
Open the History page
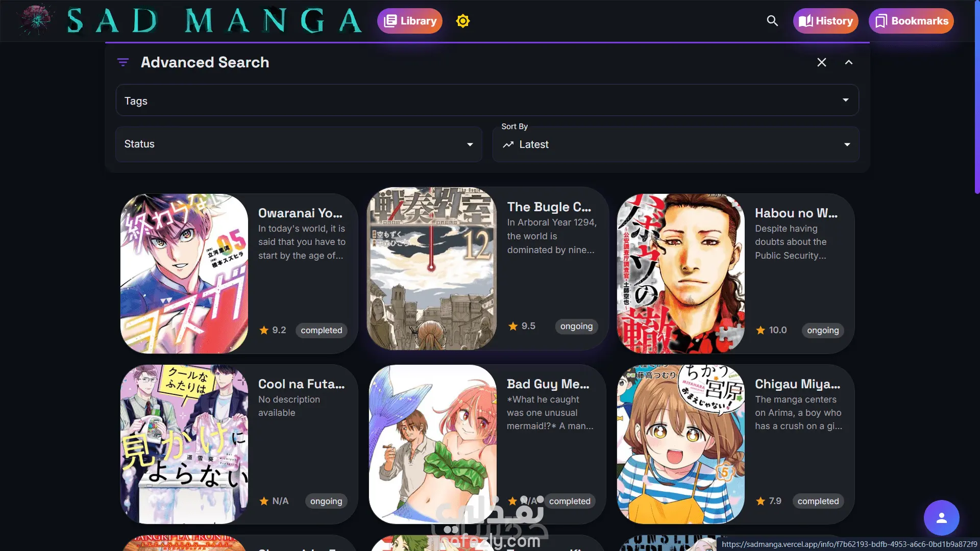(x=825, y=21)
